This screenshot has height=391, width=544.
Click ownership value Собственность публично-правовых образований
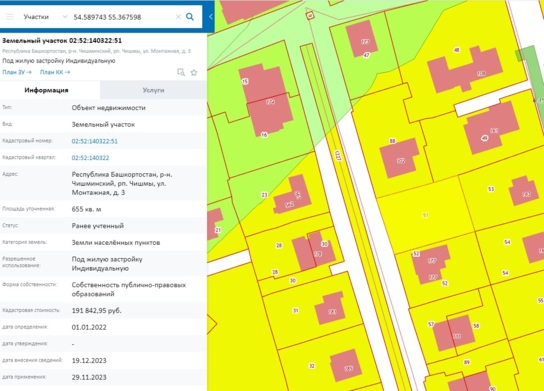coord(129,289)
